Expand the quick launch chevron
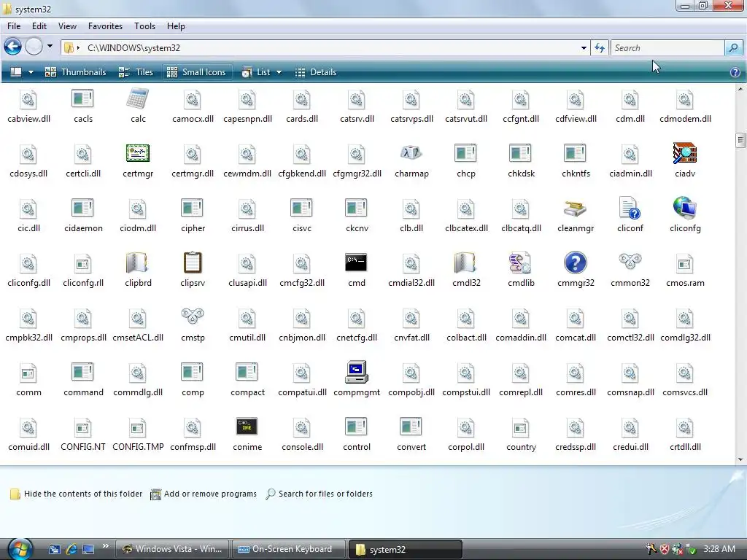747x560 pixels. pyautogui.click(x=105, y=545)
